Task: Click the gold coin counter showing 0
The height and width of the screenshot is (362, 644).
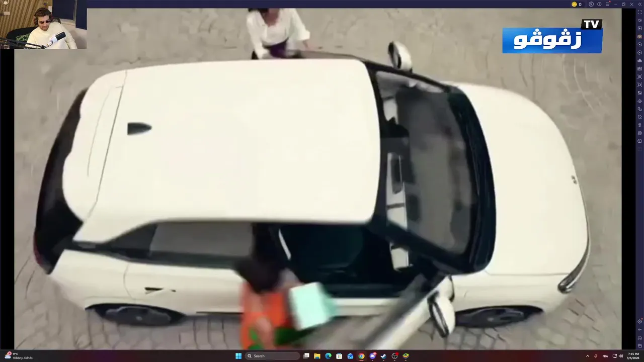Action: 577,4
